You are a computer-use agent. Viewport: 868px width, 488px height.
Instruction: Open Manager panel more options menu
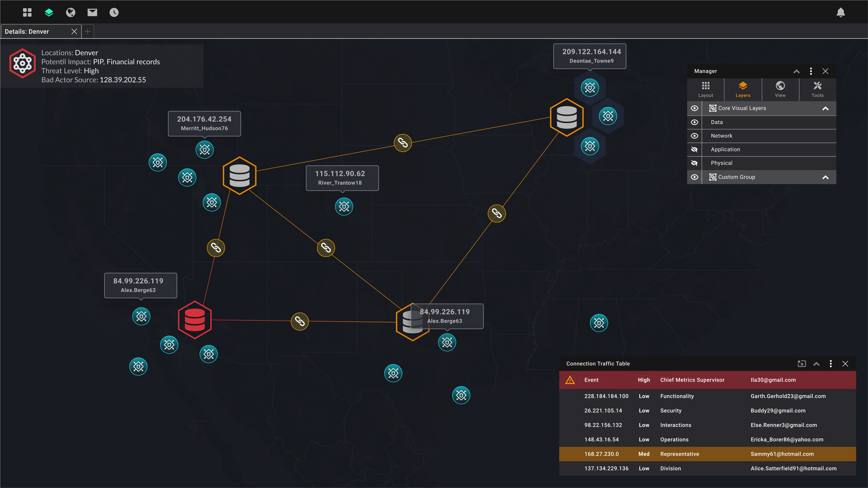811,71
